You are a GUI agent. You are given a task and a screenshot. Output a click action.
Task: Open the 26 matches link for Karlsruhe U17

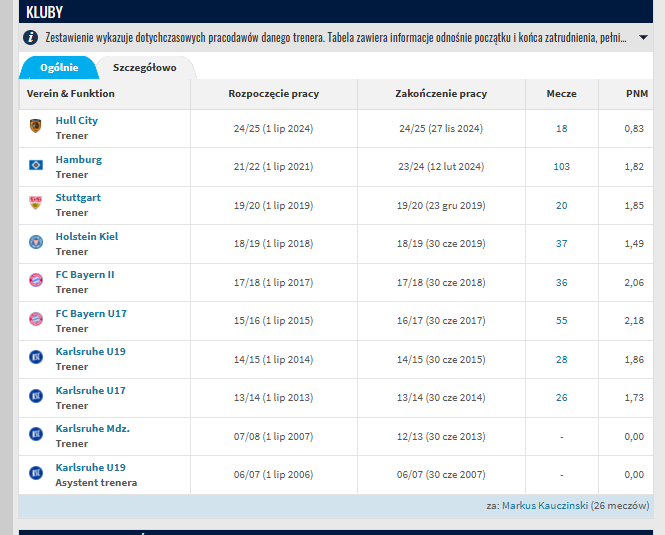click(x=562, y=398)
